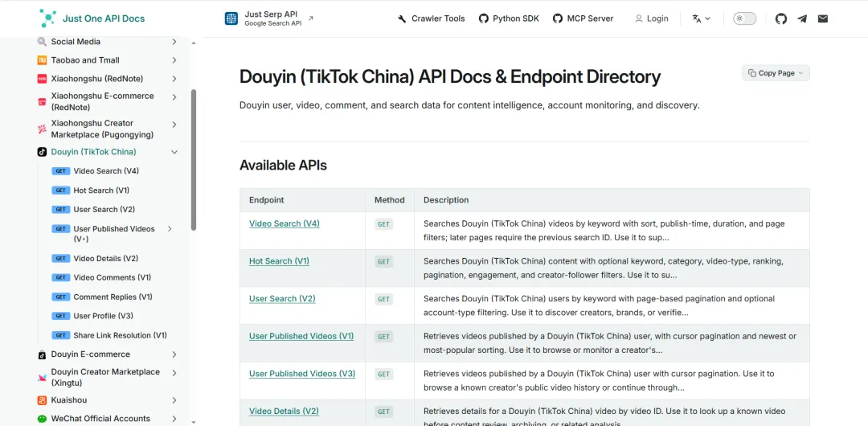This screenshot has height=426, width=868.
Task: Select User Profile (V3) in sidebar
Action: [104, 316]
